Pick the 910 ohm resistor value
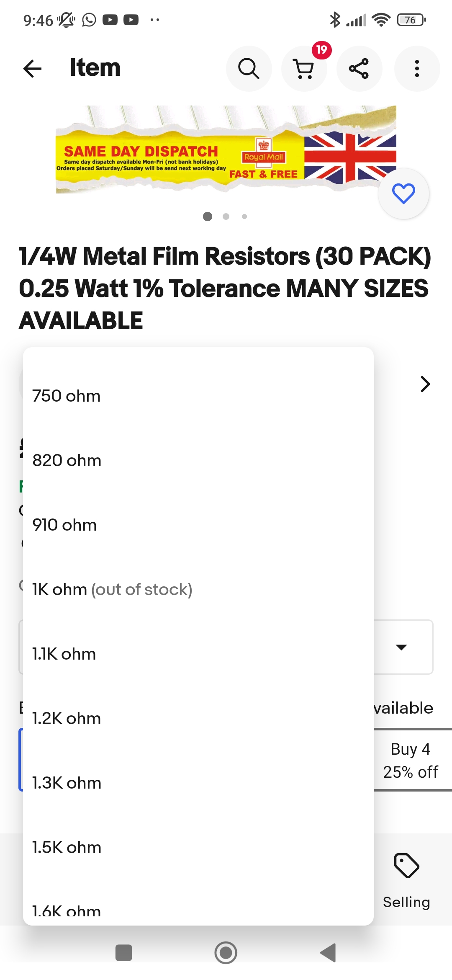This screenshot has height=980, width=452. click(x=65, y=525)
